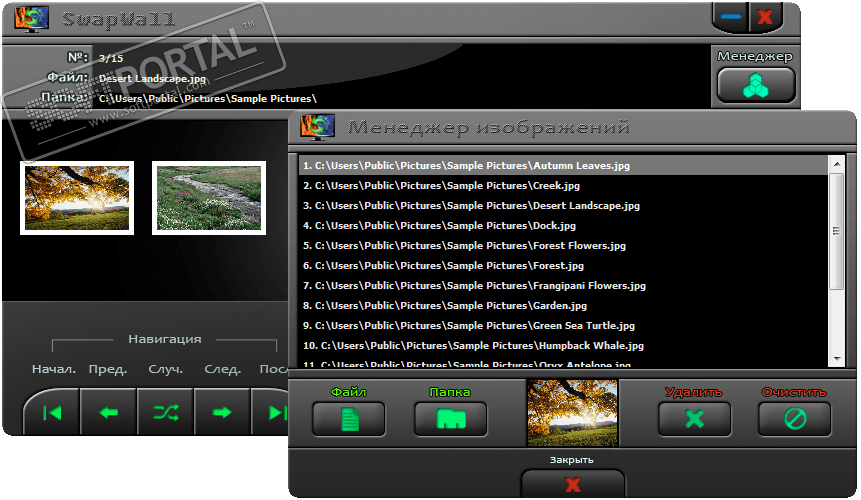Select list row 4. Dock.jpg
The width and height of the screenshot is (861, 500).
(563, 226)
